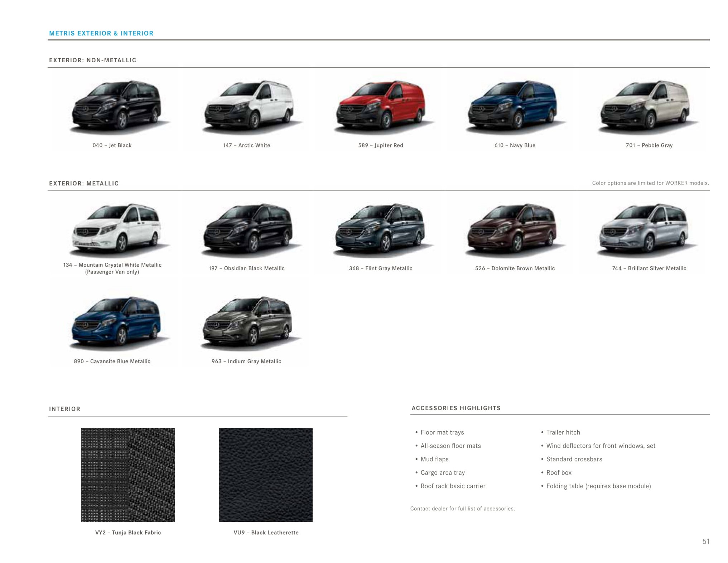Click the 'METRIS EXTERIOR & INTERIOR' heading
This screenshot has width=728, height=563.
[101, 33]
